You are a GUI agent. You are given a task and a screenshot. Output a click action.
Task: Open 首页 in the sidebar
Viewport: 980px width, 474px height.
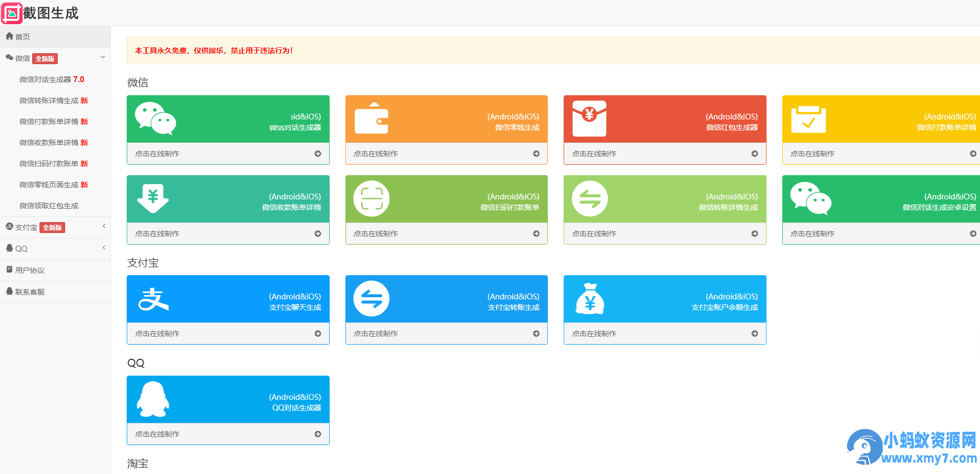23,37
